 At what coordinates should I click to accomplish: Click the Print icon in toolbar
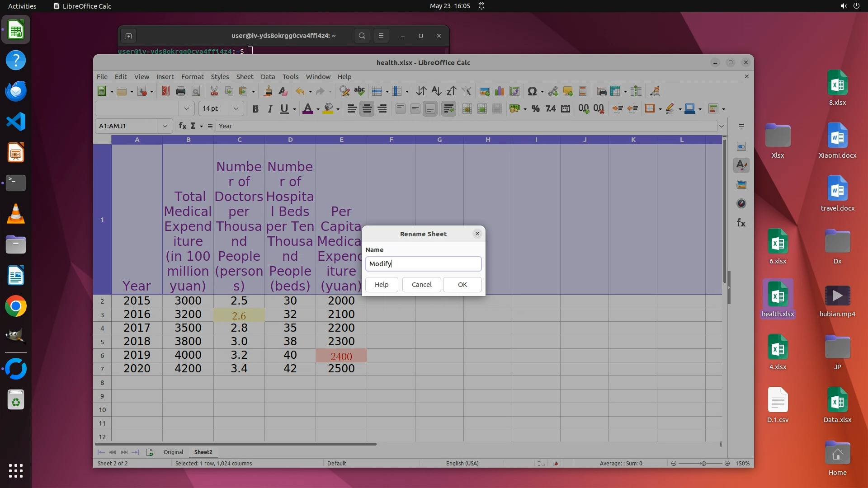[181, 91]
